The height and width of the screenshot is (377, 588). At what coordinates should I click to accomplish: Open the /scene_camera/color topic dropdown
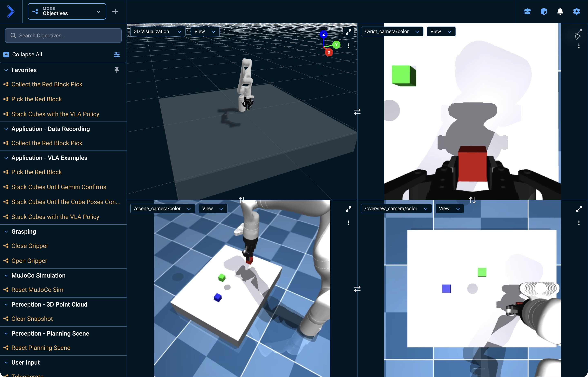[x=163, y=209]
